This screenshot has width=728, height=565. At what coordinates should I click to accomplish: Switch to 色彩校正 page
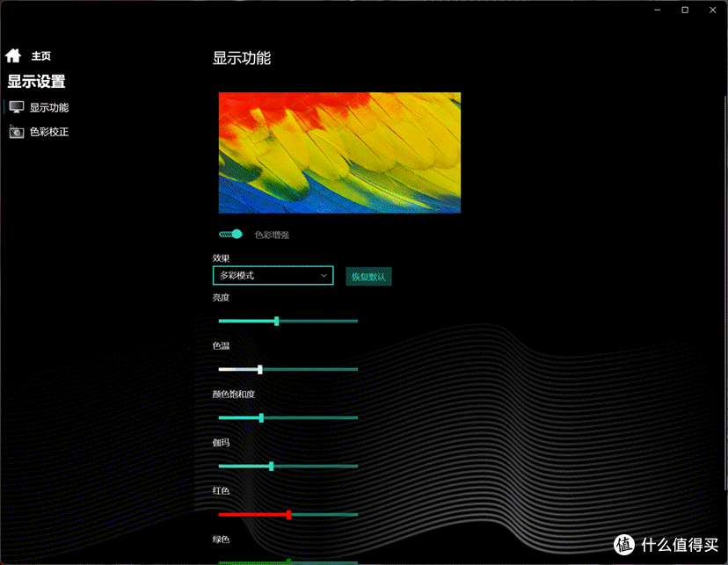pyautogui.click(x=49, y=132)
